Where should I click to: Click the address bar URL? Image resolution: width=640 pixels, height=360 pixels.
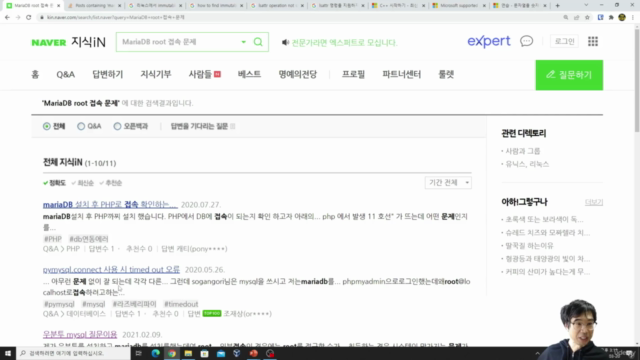[x=116, y=18]
